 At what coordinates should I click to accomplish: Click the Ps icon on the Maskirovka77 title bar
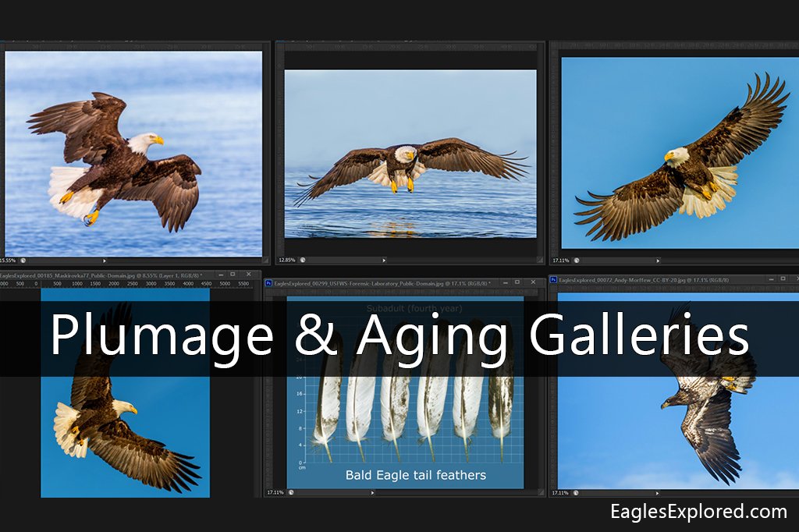click(3, 274)
